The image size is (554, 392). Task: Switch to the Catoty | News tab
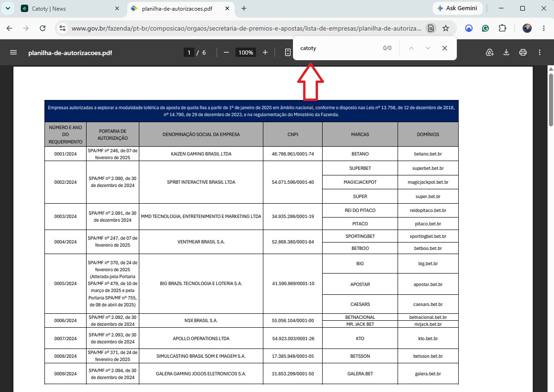coord(69,8)
